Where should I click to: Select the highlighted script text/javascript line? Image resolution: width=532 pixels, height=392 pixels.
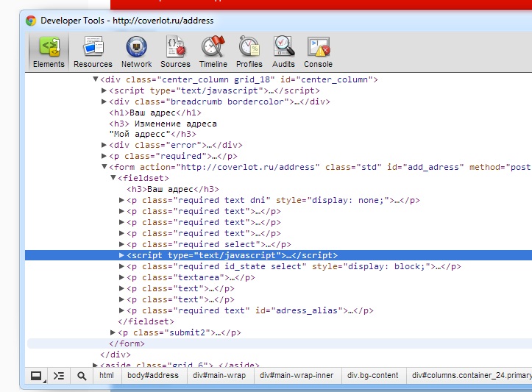232,255
